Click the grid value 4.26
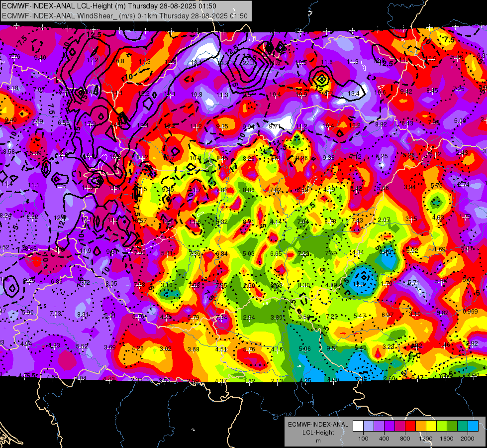The height and width of the screenshot is (448, 487). [138, 348]
